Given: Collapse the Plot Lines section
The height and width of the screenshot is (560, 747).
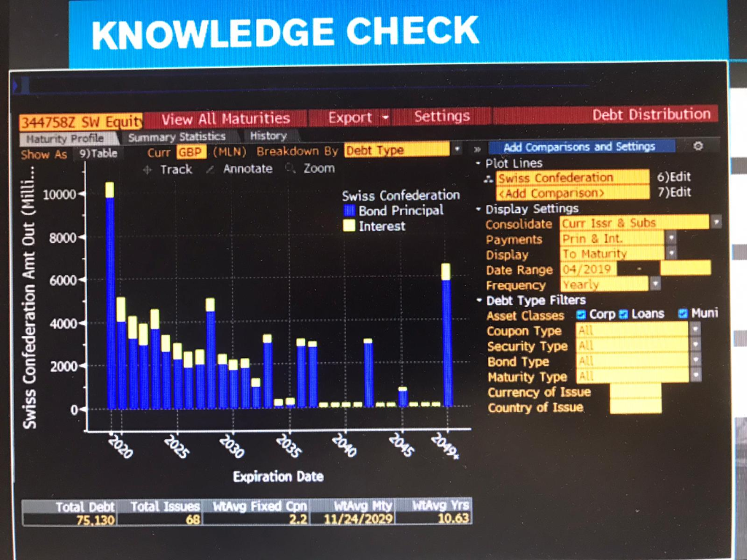Looking at the screenshot, I should [x=478, y=163].
